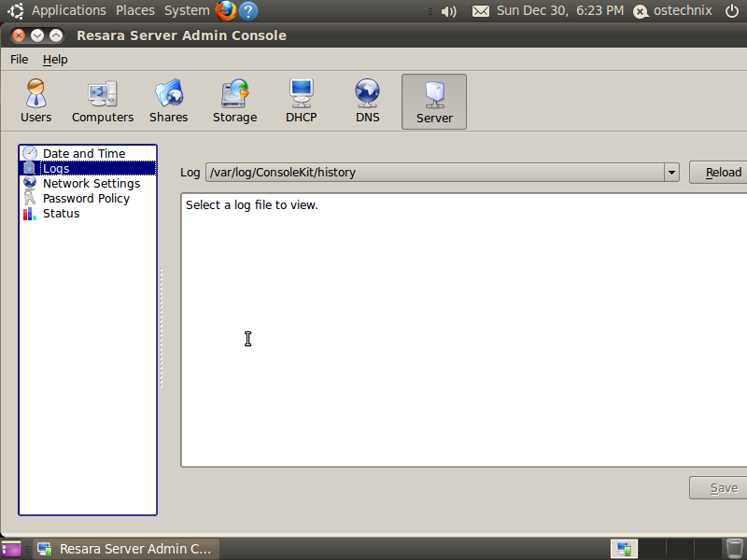Minimize the Admin Console window
Screen dimensions: 747x560
point(37,35)
